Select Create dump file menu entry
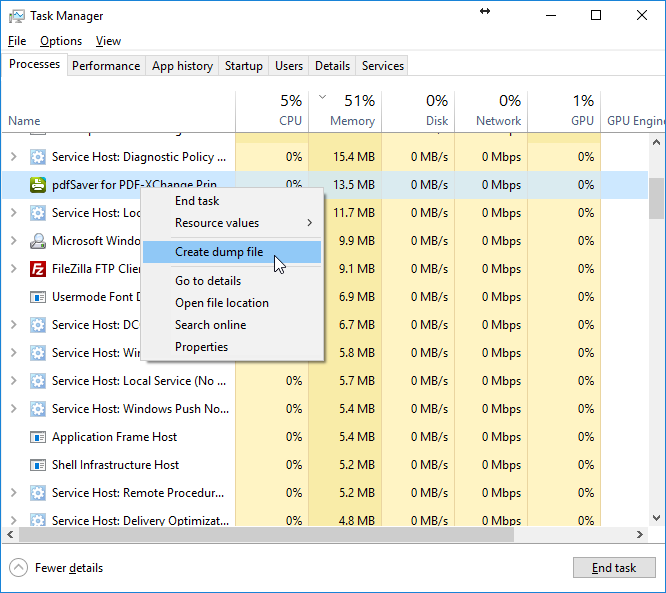666x593 pixels. coord(232,252)
